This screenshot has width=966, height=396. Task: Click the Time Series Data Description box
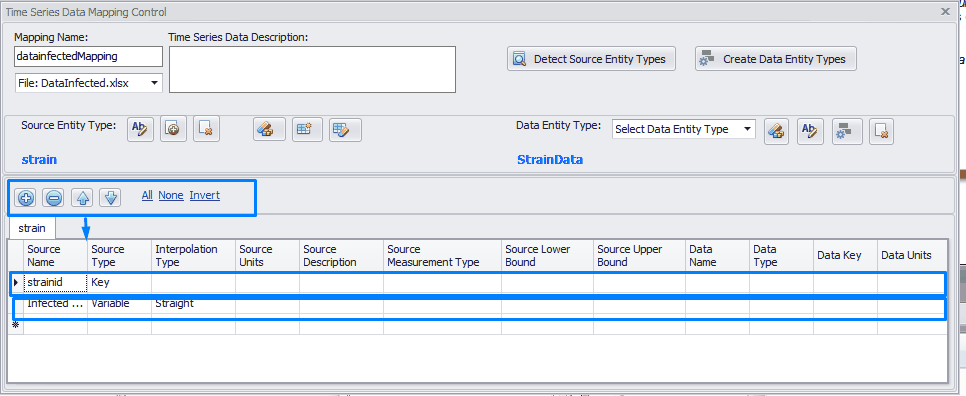(312, 70)
